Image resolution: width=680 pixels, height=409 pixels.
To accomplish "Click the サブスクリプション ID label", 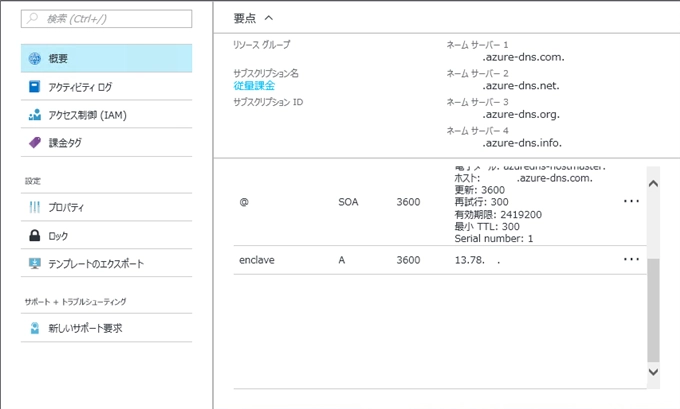I will coord(268,102).
